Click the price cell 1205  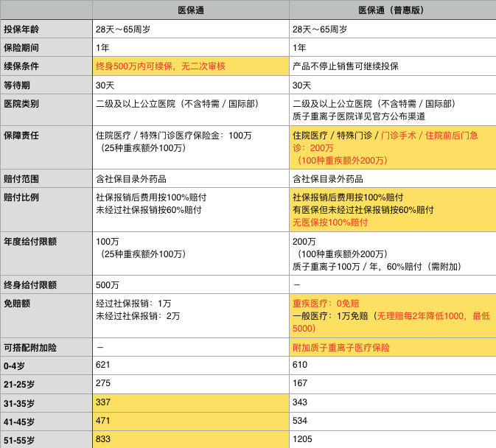[x=392, y=439]
